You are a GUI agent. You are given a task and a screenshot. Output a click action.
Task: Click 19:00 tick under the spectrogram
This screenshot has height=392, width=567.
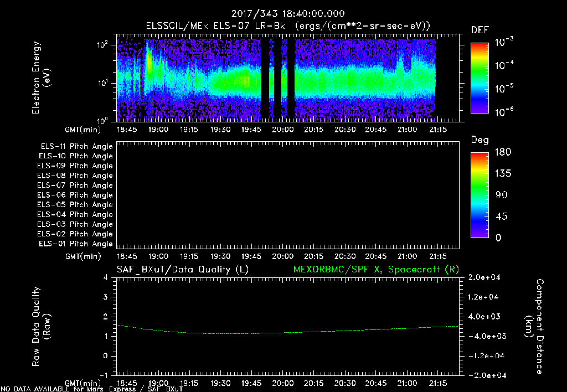(x=158, y=130)
